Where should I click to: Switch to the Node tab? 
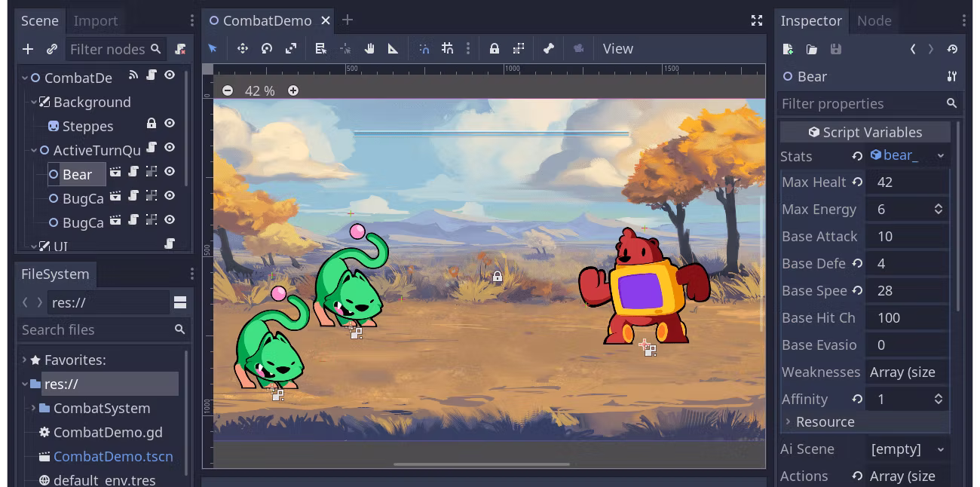pos(874,20)
